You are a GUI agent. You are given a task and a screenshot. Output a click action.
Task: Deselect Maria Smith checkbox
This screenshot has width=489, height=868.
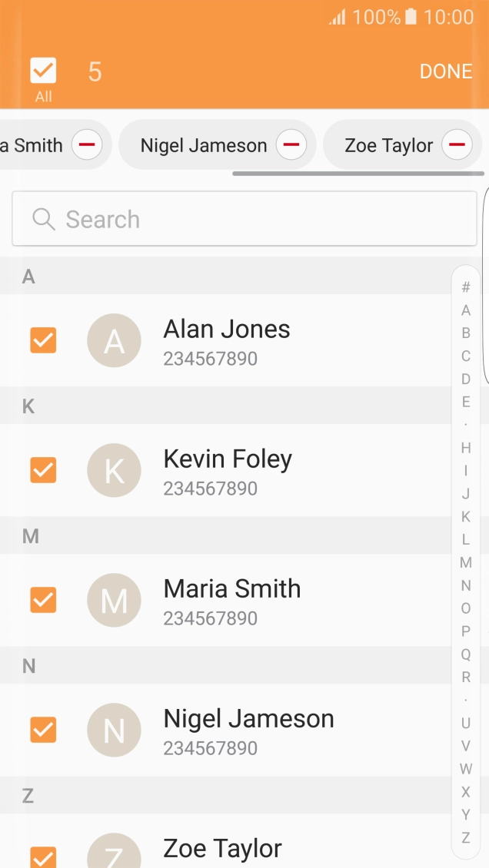click(x=43, y=599)
